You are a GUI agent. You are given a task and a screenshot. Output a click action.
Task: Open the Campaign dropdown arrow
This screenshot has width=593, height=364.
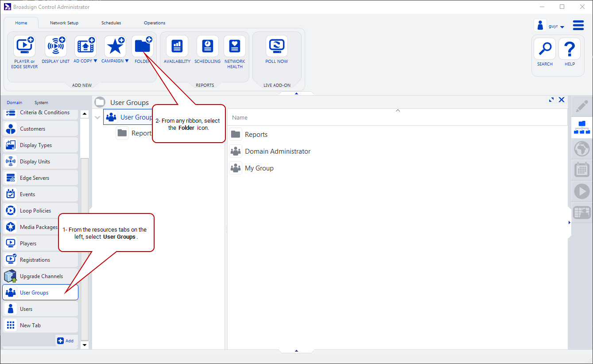coord(127,61)
